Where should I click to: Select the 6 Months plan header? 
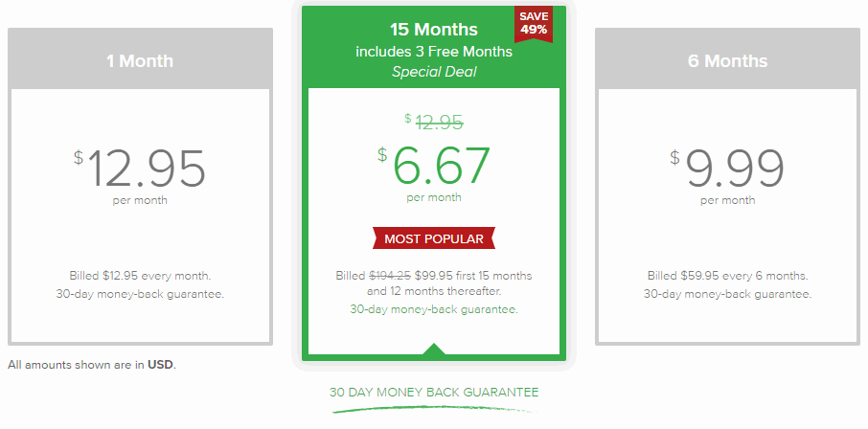[x=727, y=59]
